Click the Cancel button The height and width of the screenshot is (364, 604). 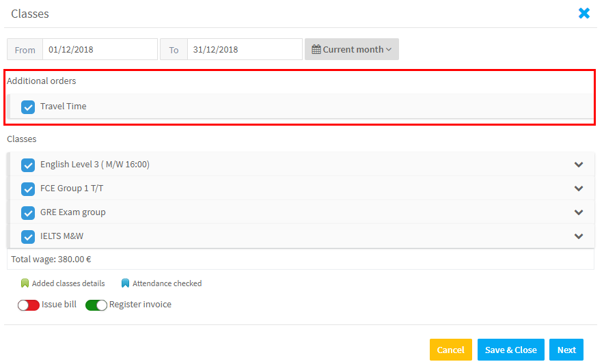click(451, 350)
